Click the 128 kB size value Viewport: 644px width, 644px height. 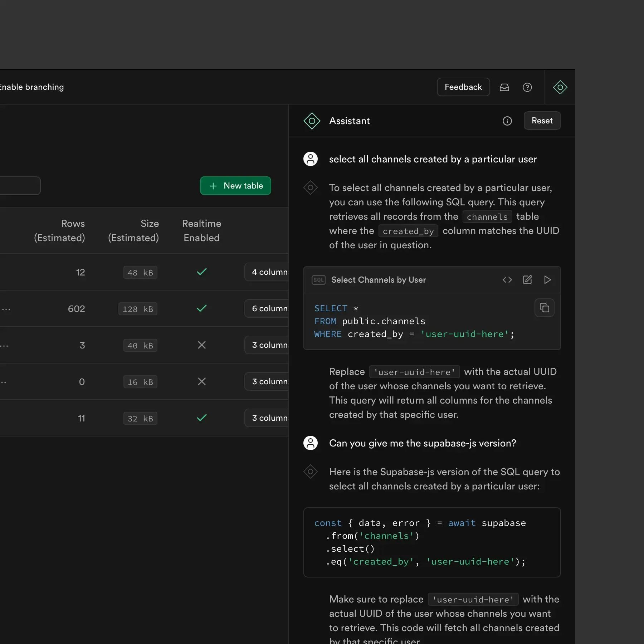click(x=138, y=309)
